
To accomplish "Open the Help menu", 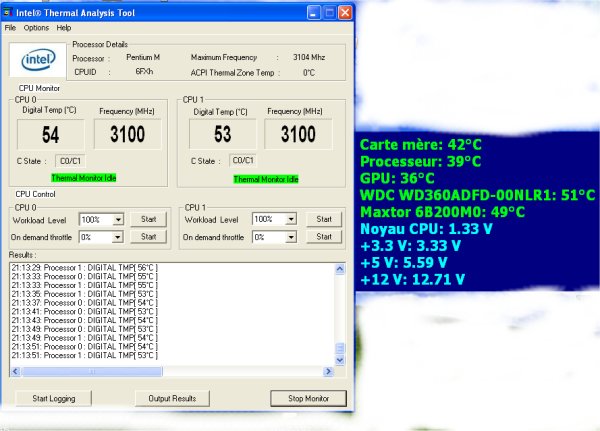I will pos(64,28).
